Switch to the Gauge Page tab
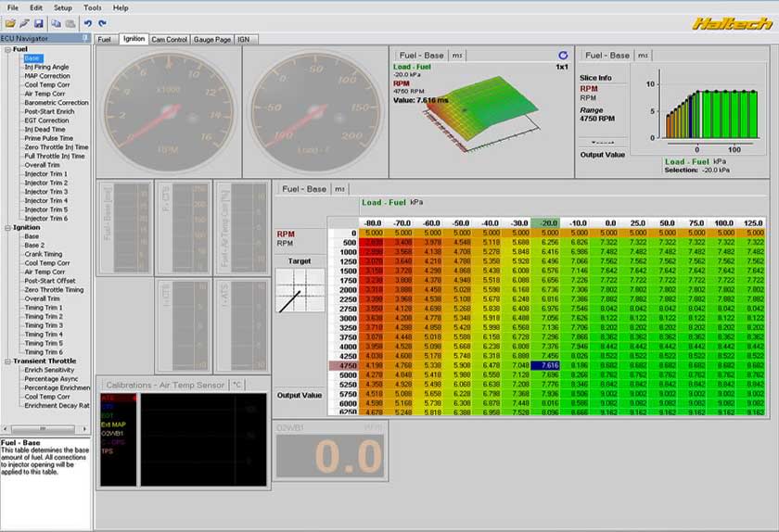The image size is (779, 532). pyautogui.click(x=212, y=40)
